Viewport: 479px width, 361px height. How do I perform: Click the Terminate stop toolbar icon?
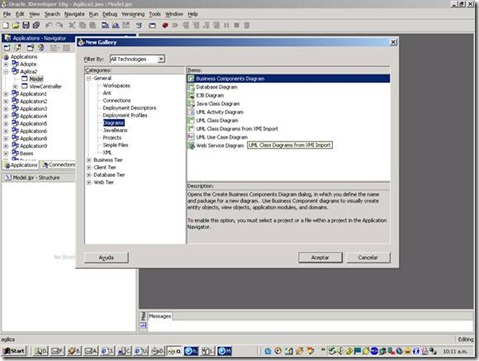(236, 25)
